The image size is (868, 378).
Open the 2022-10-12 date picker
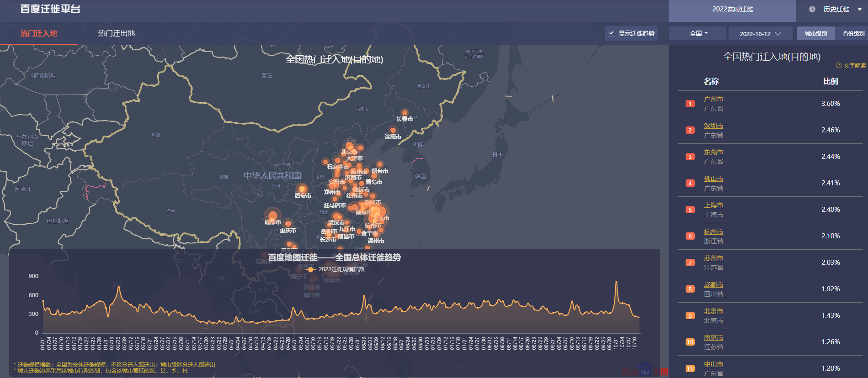(x=760, y=34)
